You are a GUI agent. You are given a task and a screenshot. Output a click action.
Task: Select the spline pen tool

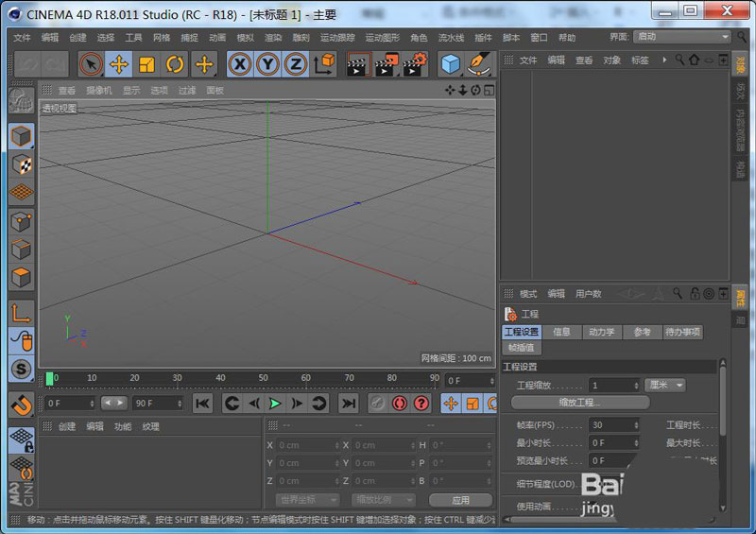[479, 64]
